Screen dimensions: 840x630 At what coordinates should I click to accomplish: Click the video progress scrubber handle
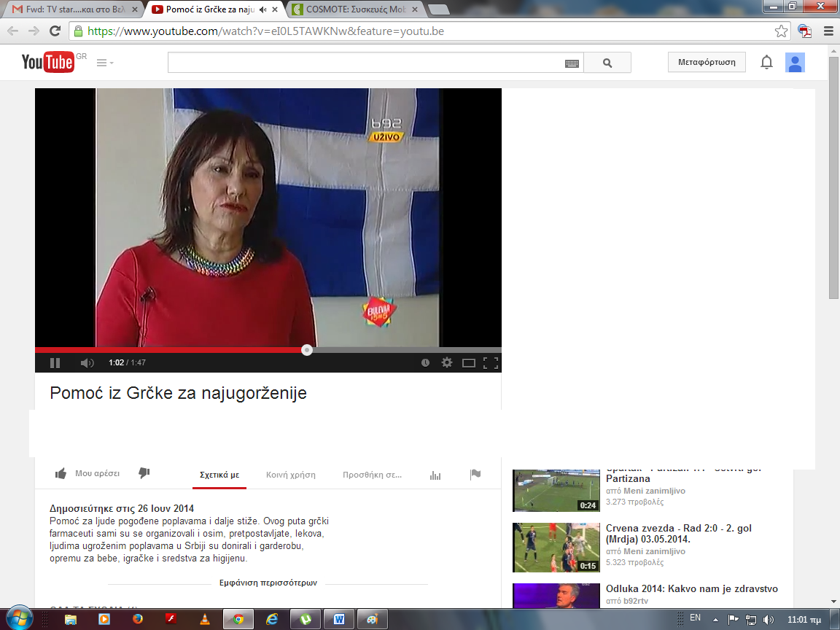click(306, 350)
